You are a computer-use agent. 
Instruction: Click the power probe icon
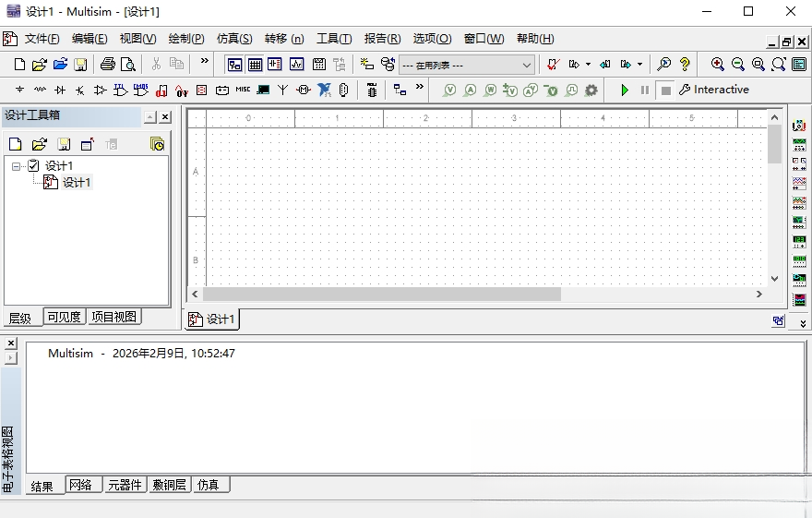490,90
